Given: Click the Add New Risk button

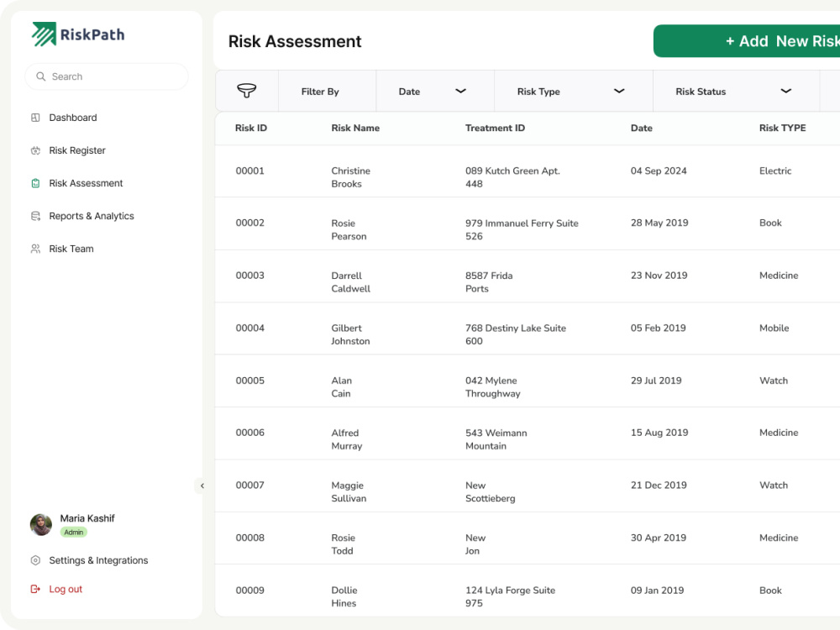Looking at the screenshot, I should pyautogui.click(x=747, y=40).
